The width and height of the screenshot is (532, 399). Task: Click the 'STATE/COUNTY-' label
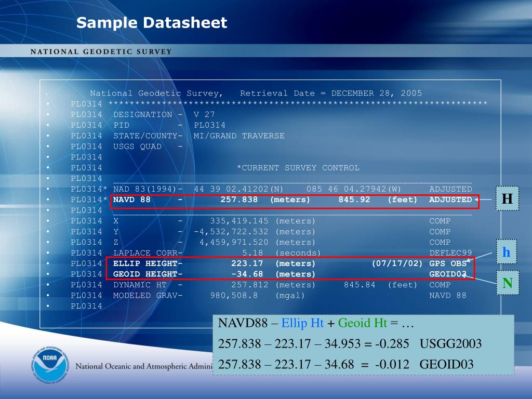148,136
